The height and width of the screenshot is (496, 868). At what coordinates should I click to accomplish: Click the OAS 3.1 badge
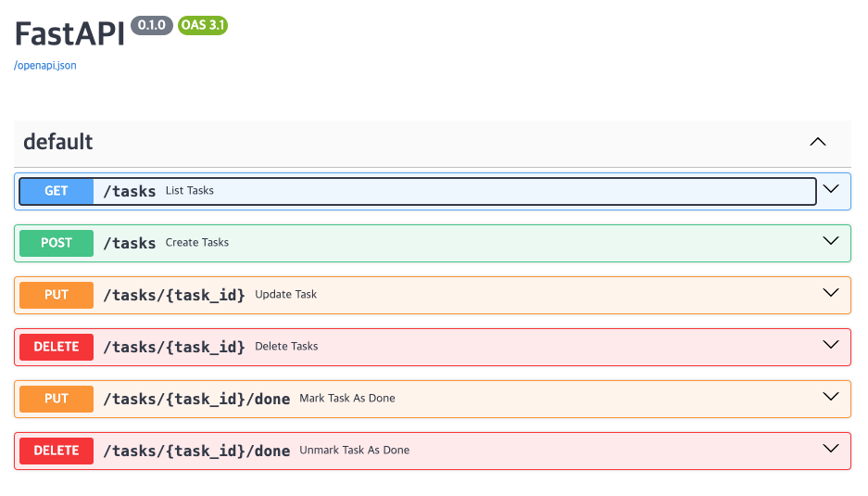point(203,25)
